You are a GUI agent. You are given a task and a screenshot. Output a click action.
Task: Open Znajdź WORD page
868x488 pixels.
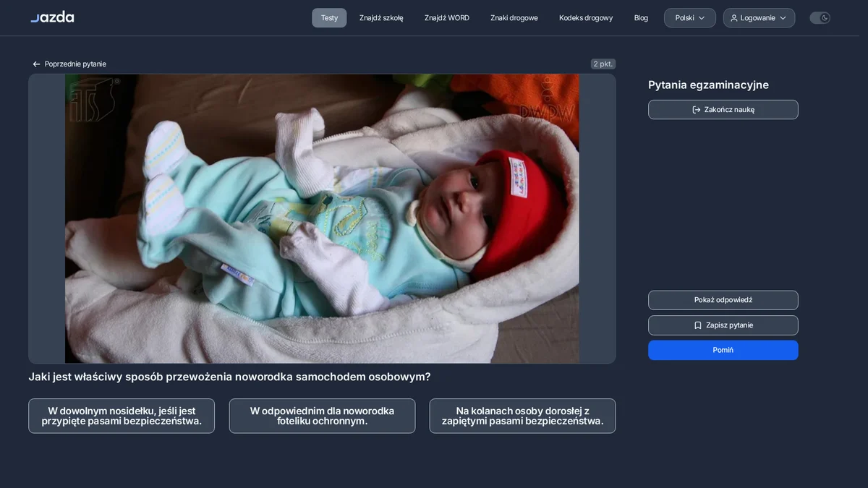[447, 18]
